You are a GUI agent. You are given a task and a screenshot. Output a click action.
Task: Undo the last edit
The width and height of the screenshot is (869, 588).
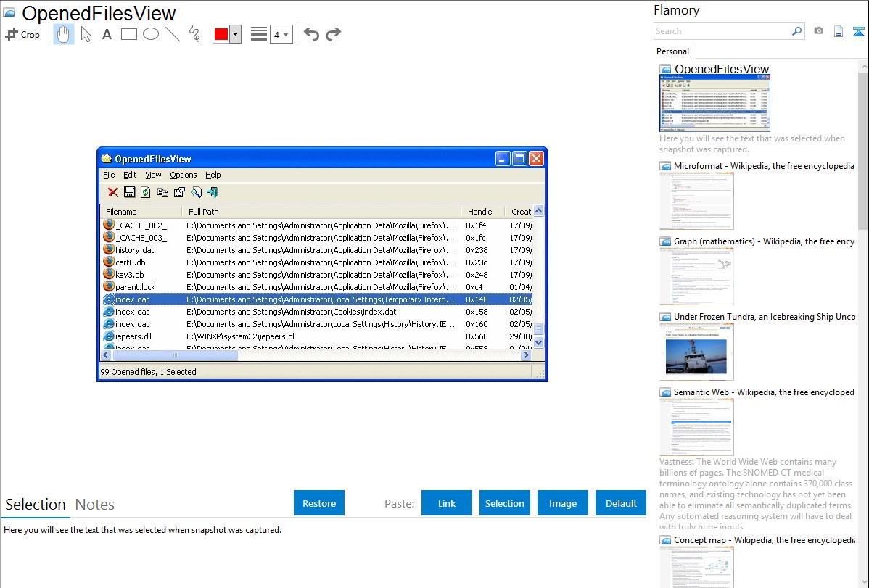pos(311,34)
